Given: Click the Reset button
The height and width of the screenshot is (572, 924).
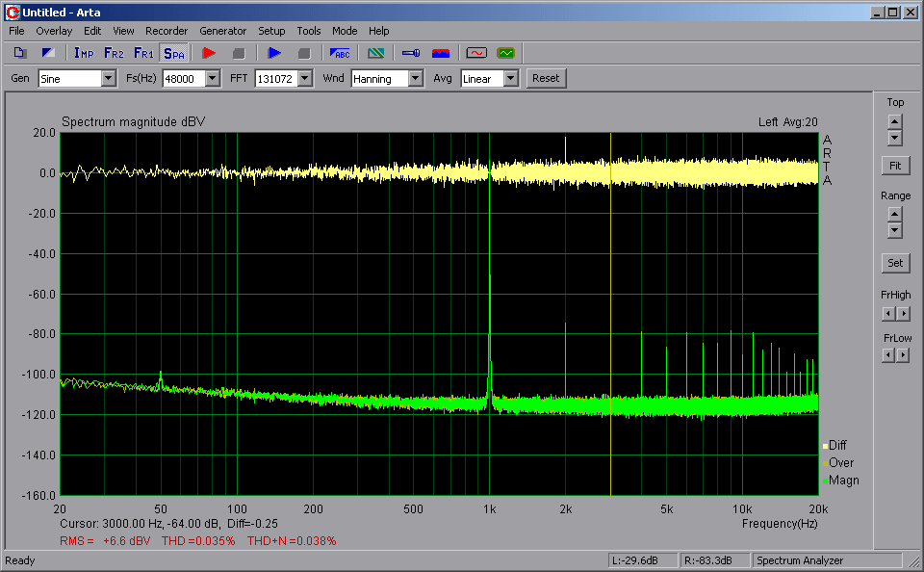Looking at the screenshot, I should (x=546, y=78).
